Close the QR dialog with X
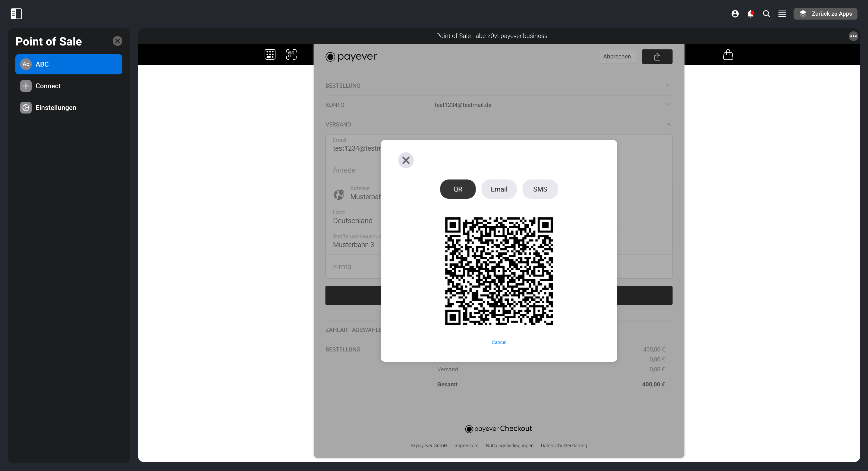Image resolution: width=868 pixels, height=471 pixels. (406, 160)
